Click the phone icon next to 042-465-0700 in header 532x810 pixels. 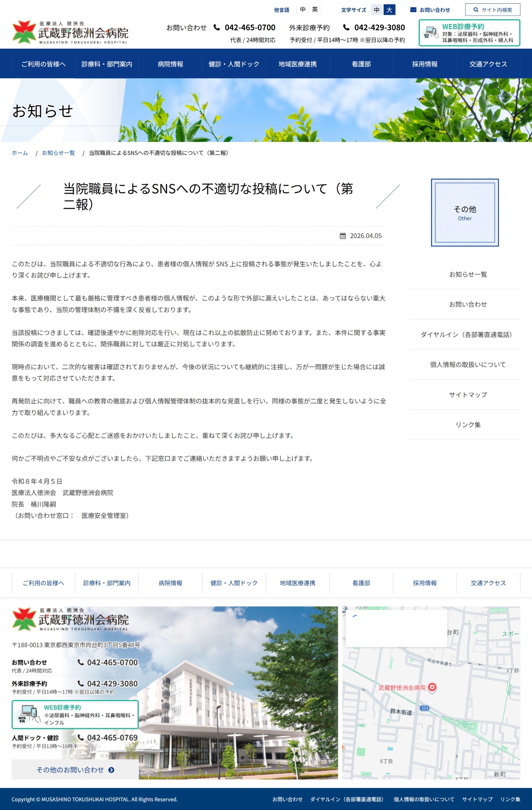point(216,28)
